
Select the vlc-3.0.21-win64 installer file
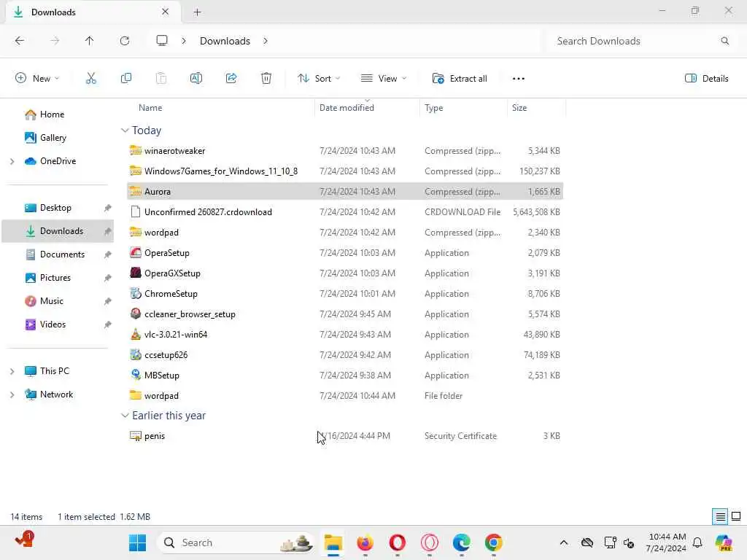[x=345, y=334]
